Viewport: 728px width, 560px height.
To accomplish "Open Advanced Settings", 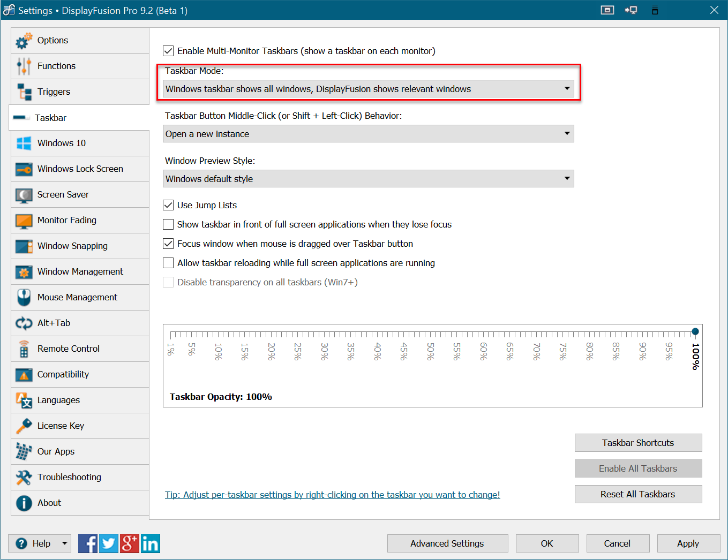I will [447, 543].
